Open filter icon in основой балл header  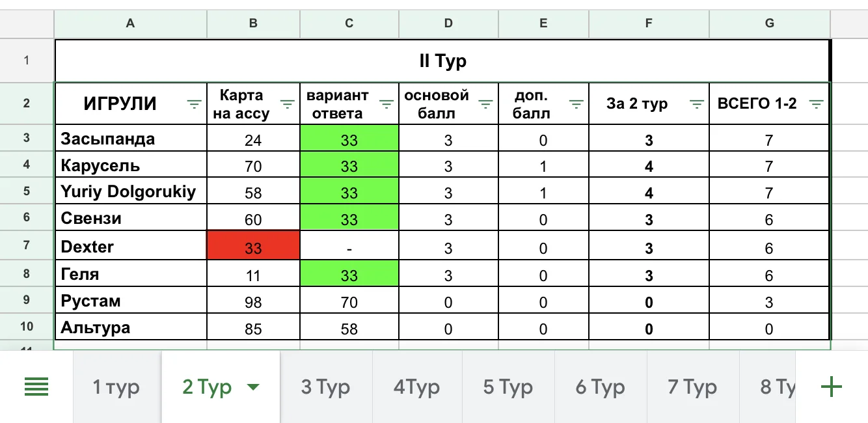pos(485,104)
